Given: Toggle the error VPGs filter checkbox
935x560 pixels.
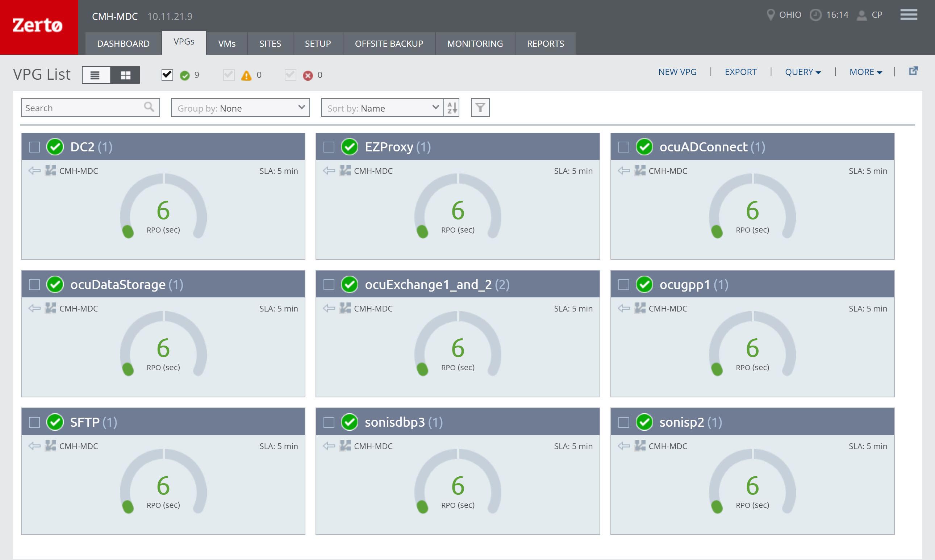Looking at the screenshot, I should [290, 75].
